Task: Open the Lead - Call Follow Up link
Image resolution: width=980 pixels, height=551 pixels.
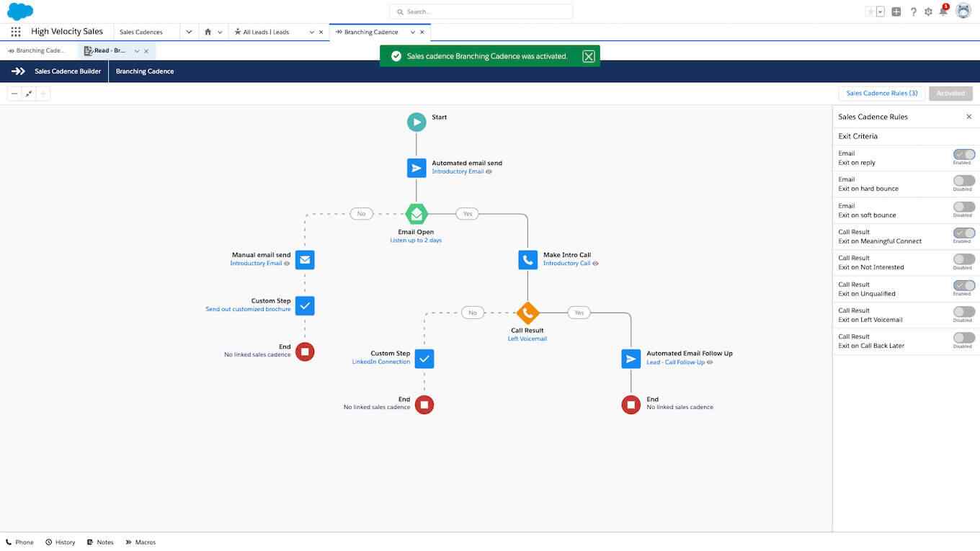Action: point(675,362)
